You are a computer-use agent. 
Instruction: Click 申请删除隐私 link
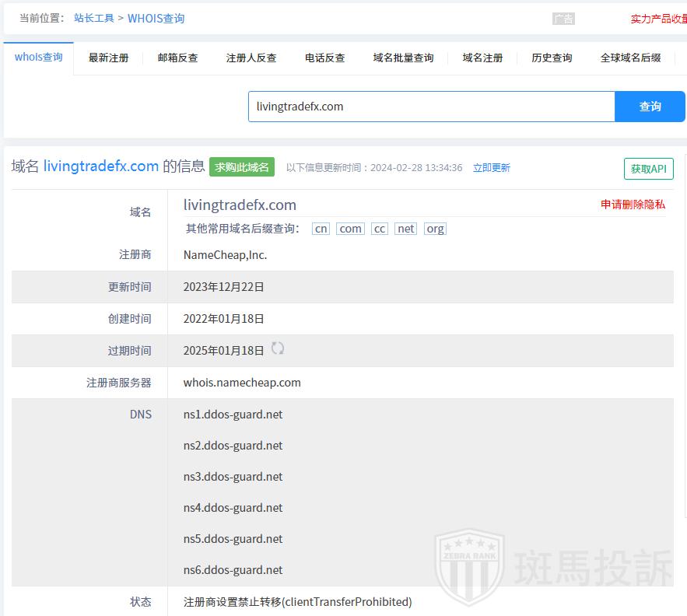[633, 205]
